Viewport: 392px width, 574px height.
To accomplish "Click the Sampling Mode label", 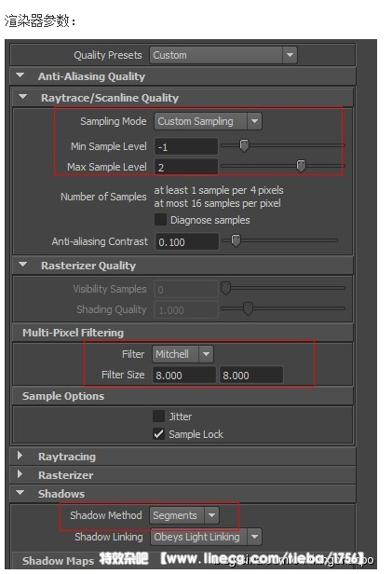I will click(x=114, y=121).
